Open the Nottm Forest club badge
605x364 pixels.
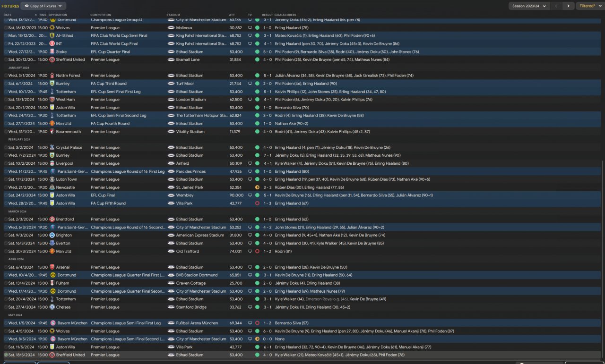point(52,76)
